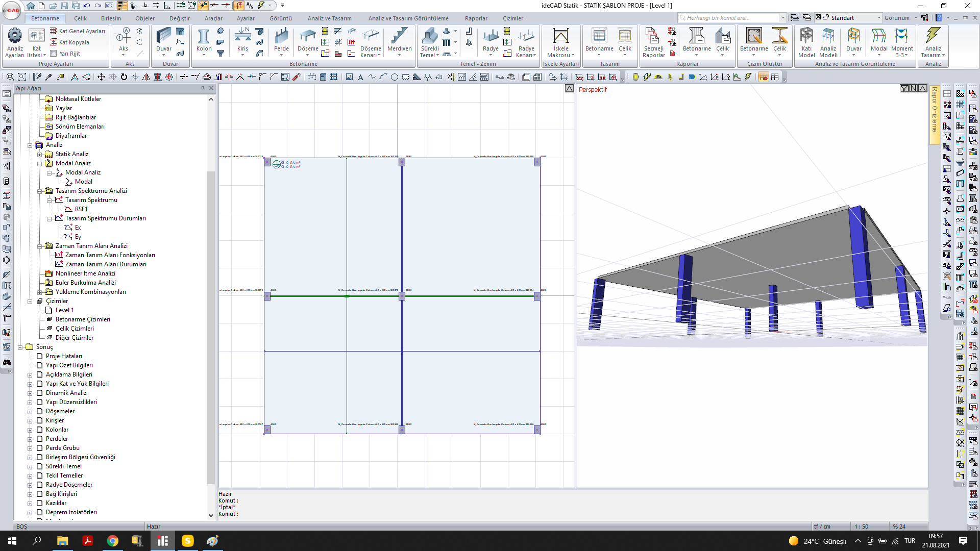980x551 pixels.
Task: Collapse the Modal Analiz tree node
Action: tap(39, 163)
